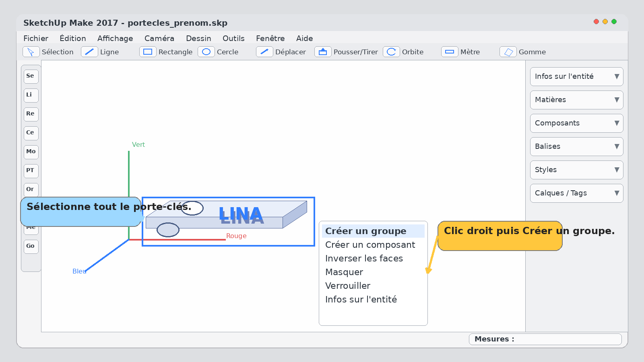Screen dimensions: 644x362
Task: Click the Re button in left sidebar
Action: [31, 114]
